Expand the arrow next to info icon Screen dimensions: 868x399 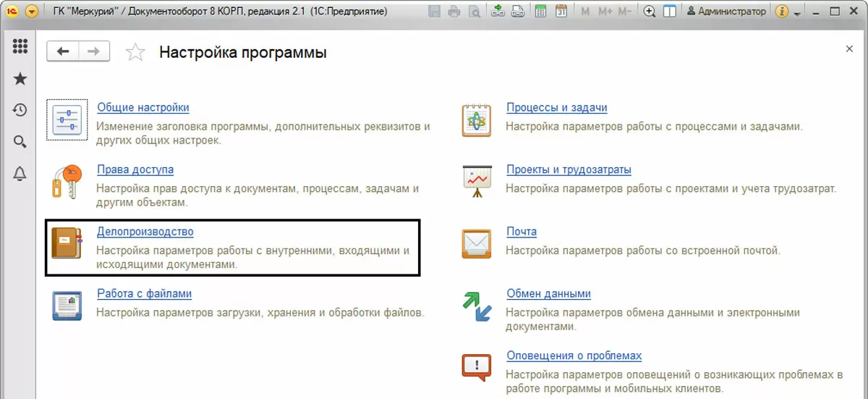[796, 13]
